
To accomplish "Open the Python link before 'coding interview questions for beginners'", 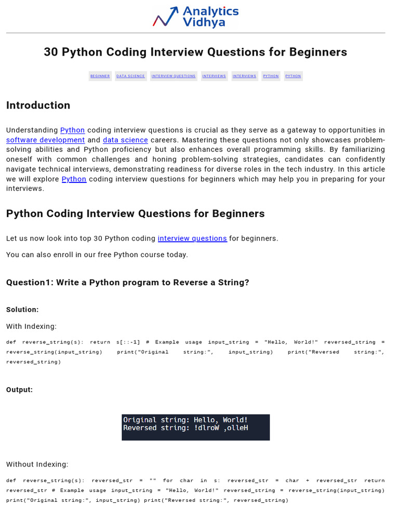I will (74, 179).
